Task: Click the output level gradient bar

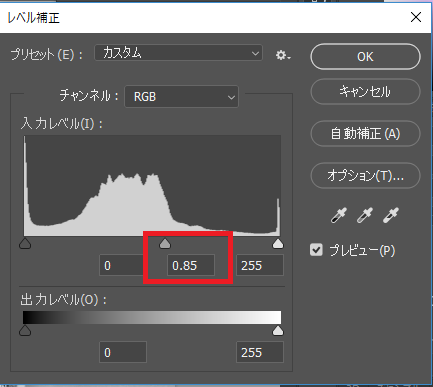Action: [x=152, y=317]
